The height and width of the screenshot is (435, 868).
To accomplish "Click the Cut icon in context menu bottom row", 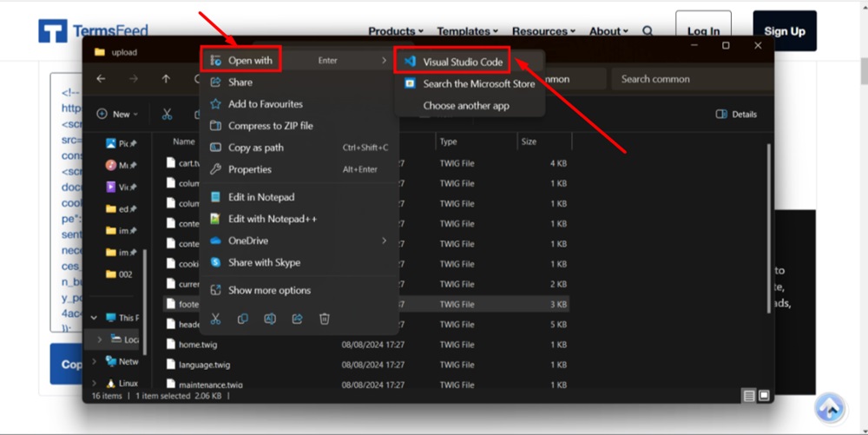I will coord(215,319).
